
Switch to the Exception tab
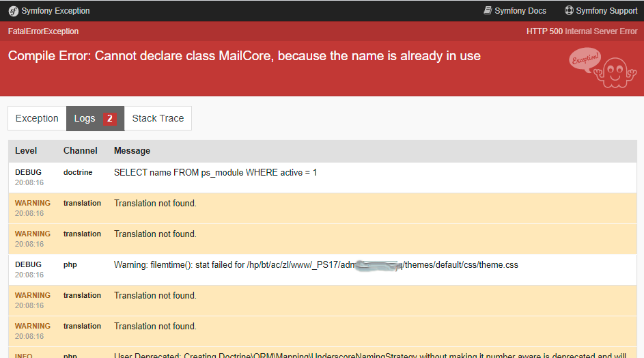[x=37, y=118]
